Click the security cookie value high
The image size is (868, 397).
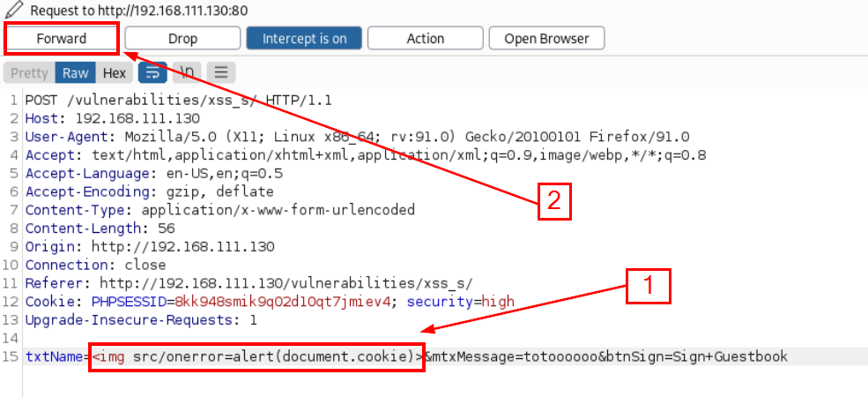498,302
